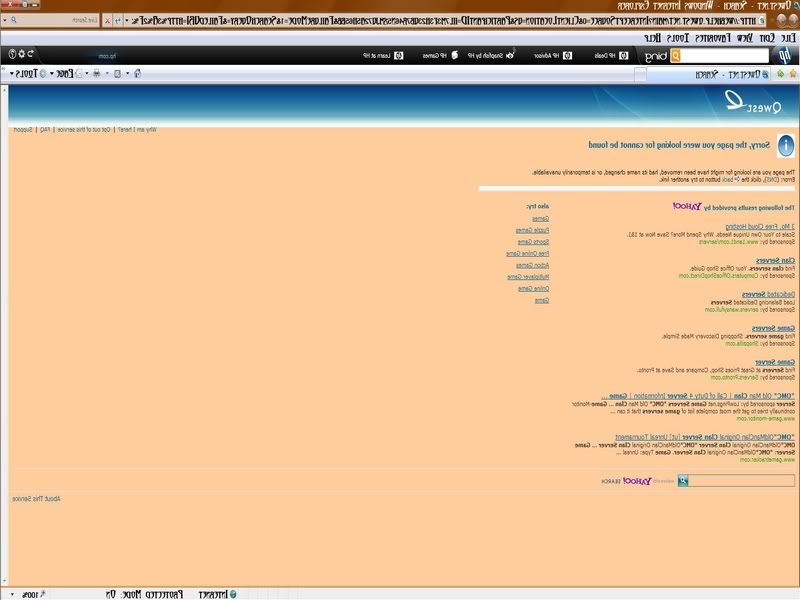Click the Print icon in command bar
This screenshot has width=800, height=600.
click(96, 73)
